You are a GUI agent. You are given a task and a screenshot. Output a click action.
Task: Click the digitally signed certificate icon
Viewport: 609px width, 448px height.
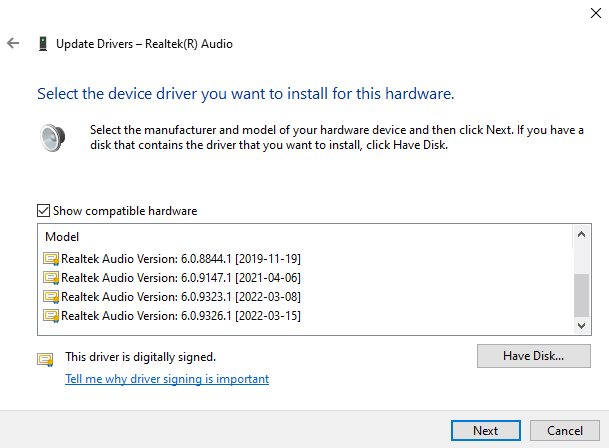[x=45, y=359]
